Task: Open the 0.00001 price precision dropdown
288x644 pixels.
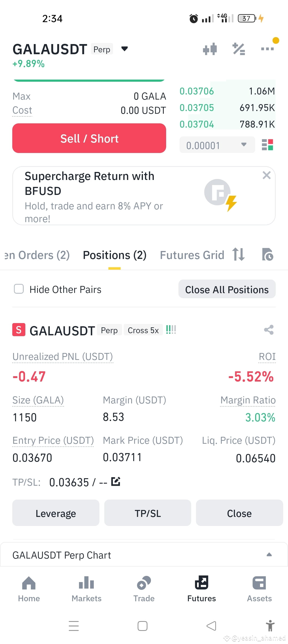Action: click(217, 145)
